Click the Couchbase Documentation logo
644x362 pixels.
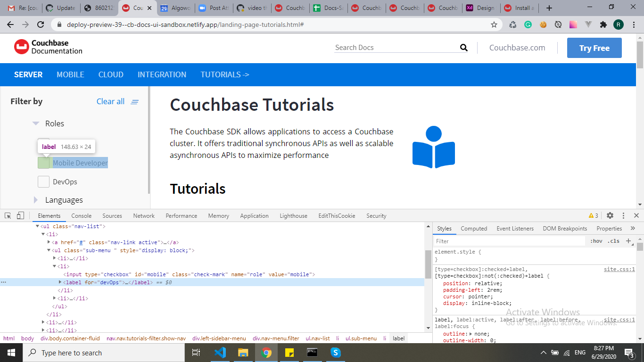pyautogui.click(x=48, y=47)
